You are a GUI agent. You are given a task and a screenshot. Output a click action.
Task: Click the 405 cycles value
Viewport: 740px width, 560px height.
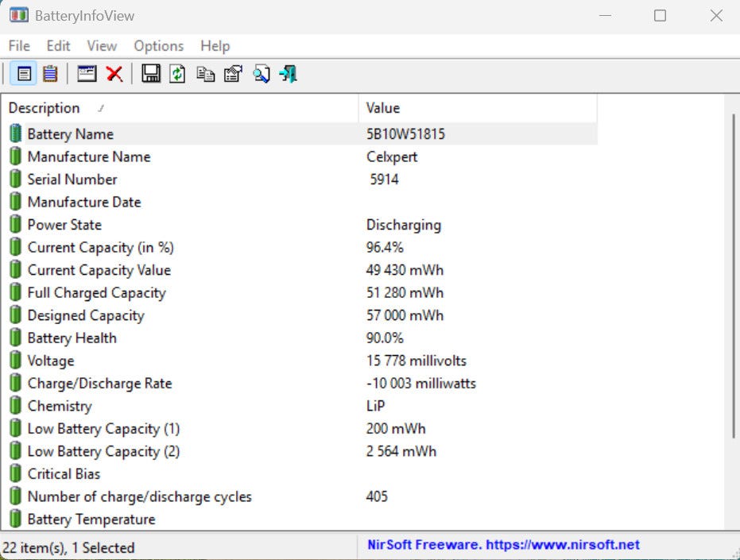coord(377,496)
